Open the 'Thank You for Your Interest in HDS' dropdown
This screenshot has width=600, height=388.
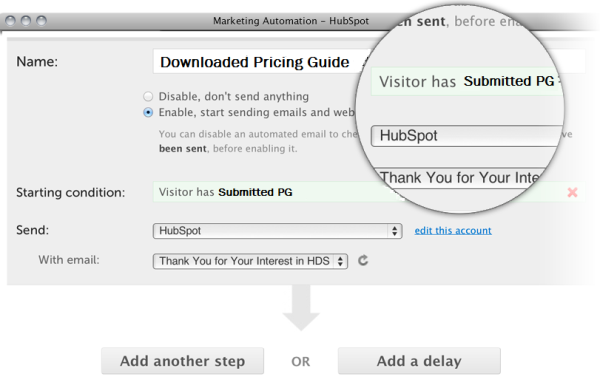250,261
